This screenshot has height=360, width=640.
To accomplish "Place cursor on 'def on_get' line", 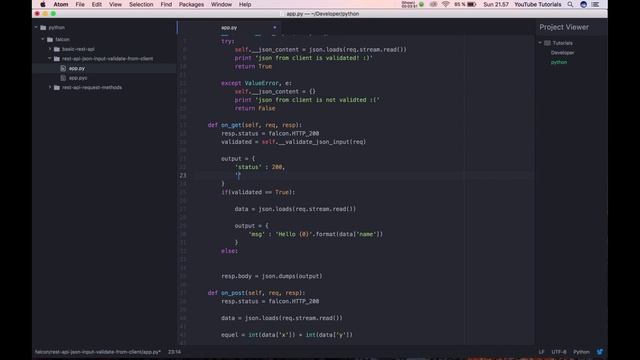I will 255,125.
